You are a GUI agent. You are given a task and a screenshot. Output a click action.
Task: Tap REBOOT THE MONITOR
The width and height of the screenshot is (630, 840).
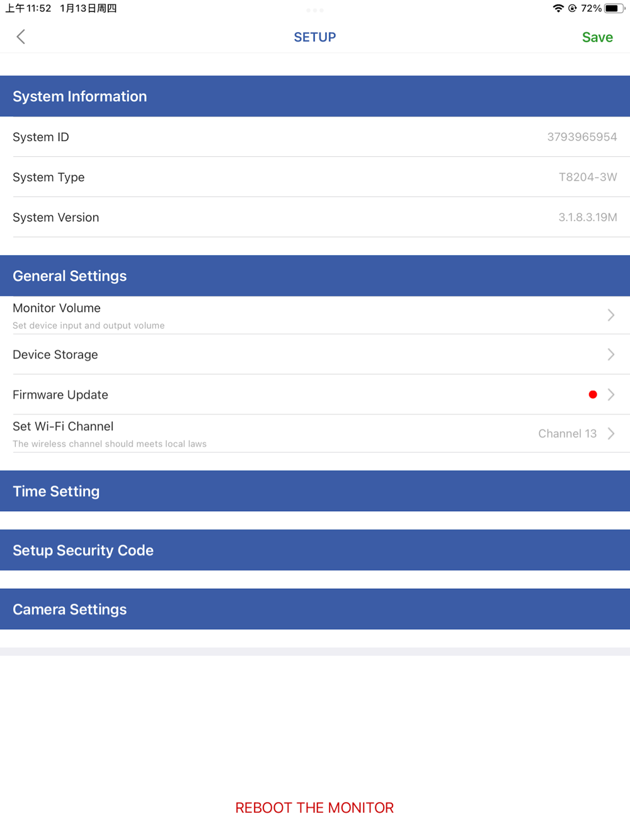pyautogui.click(x=314, y=808)
